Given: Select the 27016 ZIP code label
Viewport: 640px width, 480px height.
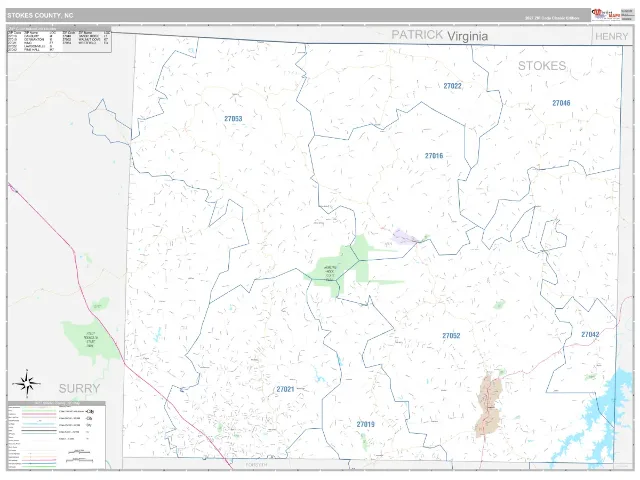Looking at the screenshot, I should pyautogui.click(x=433, y=156).
